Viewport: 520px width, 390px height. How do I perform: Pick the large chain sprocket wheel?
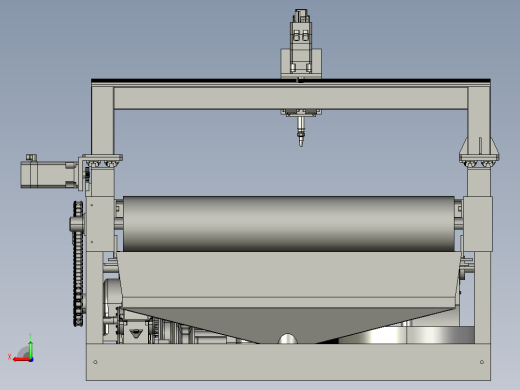tap(78, 263)
